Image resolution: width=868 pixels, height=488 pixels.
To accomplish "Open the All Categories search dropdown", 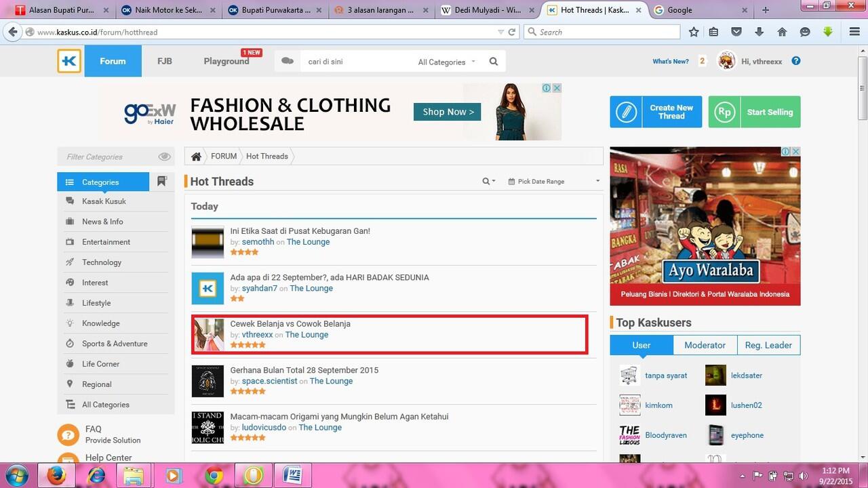I will pos(447,62).
